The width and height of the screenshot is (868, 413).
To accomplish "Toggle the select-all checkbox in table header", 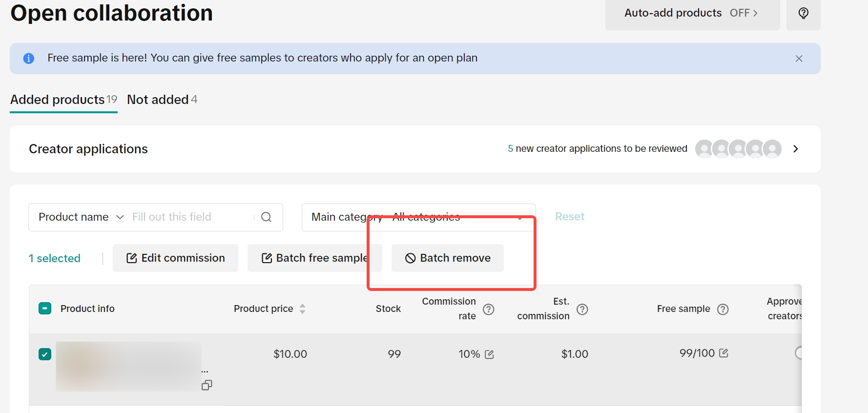I will point(45,309).
